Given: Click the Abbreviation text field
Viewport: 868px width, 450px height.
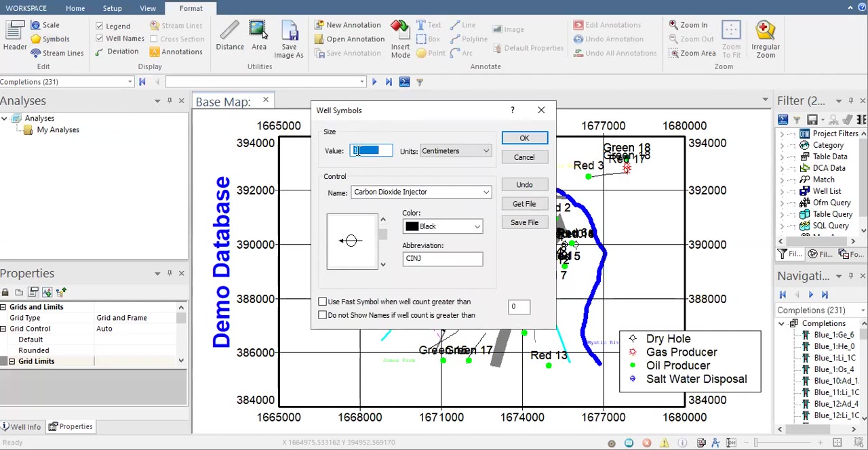Looking at the screenshot, I should pyautogui.click(x=442, y=259).
